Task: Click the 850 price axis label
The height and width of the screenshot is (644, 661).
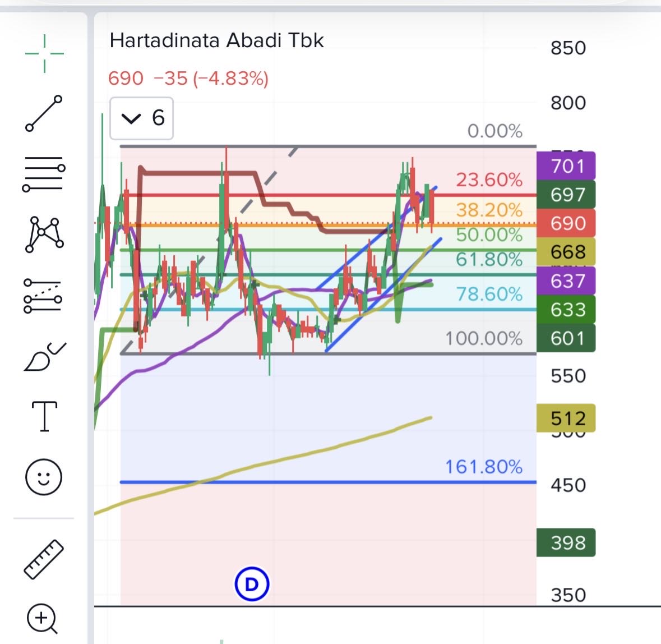Action: pos(568,48)
